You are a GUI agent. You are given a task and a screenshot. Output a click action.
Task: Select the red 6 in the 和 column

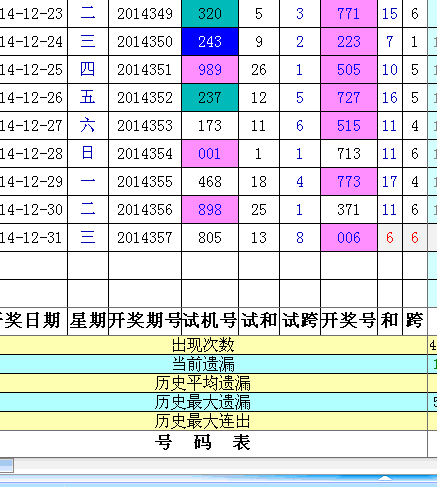coord(390,238)
